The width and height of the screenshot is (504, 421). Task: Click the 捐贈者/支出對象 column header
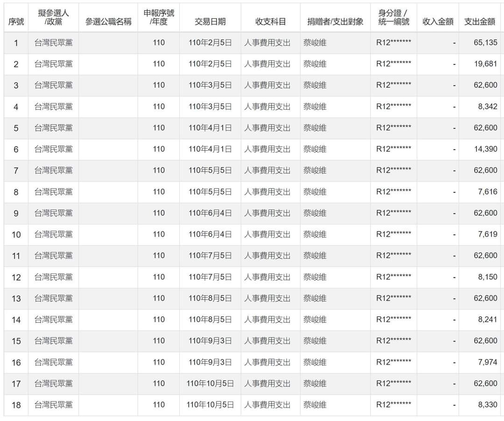335,21
